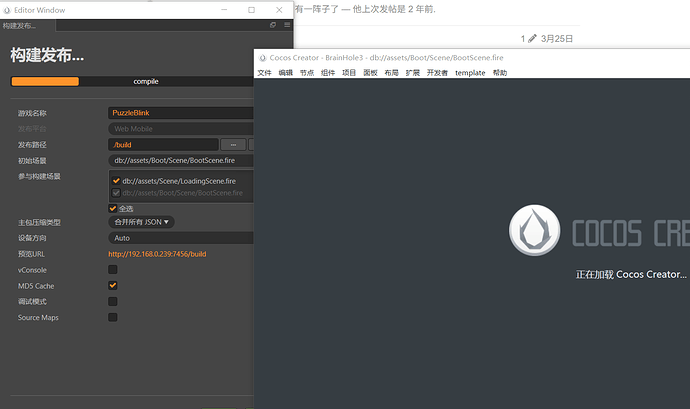The image size is (690, 409).
Task: Maximize the Editor Window
Action: click(251, 10)
